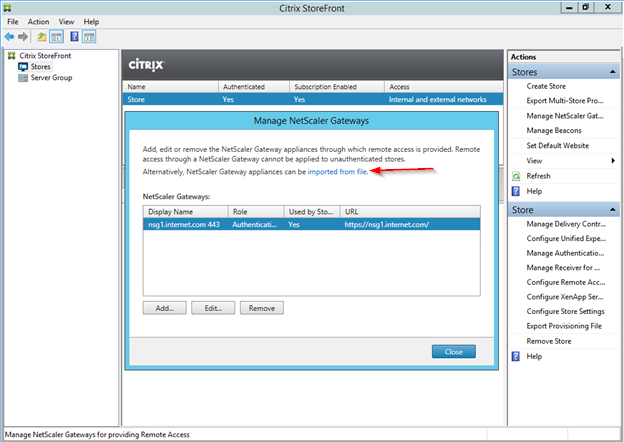Follow the 'imported from file' link
The image size is (624, 442).
click(x=338, y=172)
